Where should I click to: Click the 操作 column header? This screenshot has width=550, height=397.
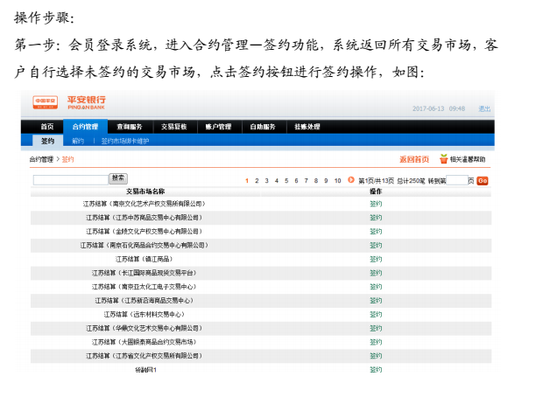click(x=376, y=191)
